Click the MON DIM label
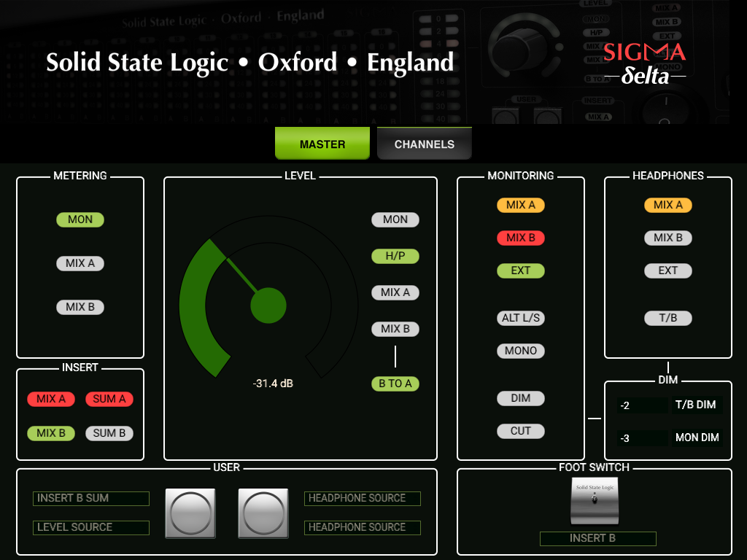 point(697,437)
